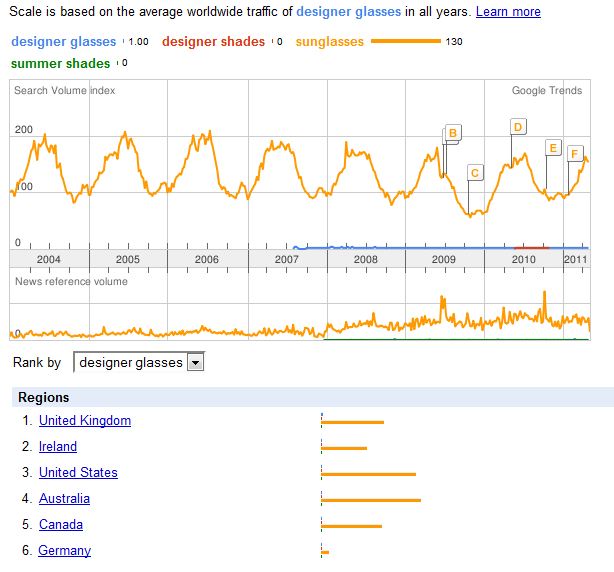Click news flag B on the chart
614x572 pixels.
(453, 133)
